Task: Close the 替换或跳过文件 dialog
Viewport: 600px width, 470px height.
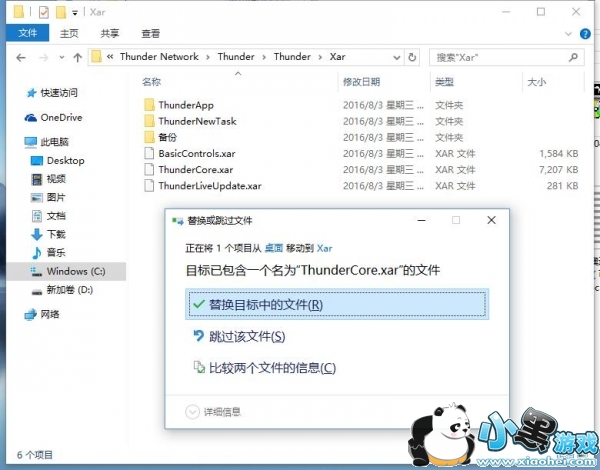Action: [491, 220]
